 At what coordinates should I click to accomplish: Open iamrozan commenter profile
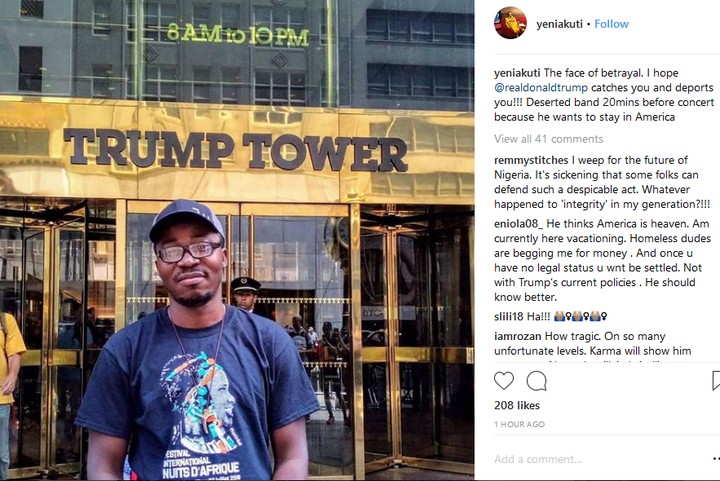point(518,336)
